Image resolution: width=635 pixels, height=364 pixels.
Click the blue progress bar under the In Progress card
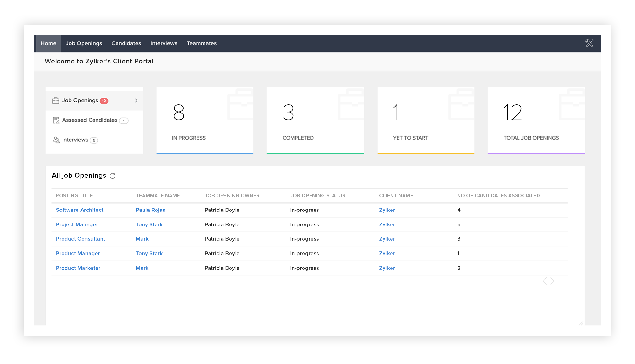click(x=204, y=153)
